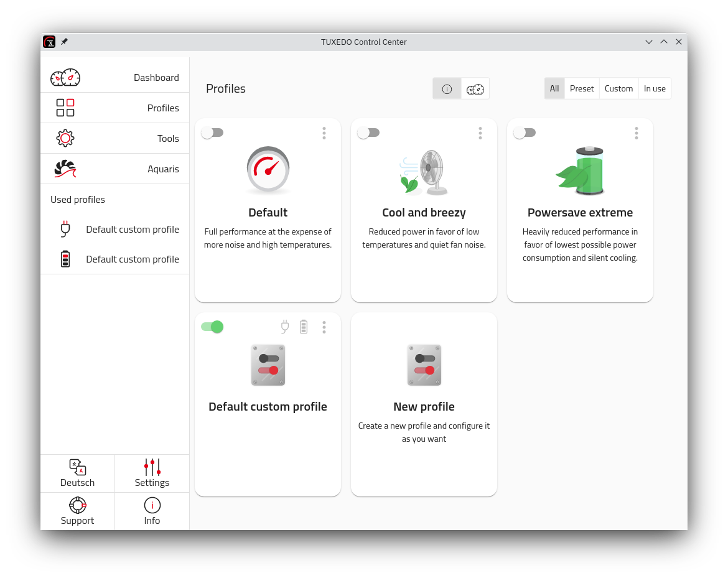The width and height of the screenshot is (728, 578).
Task: Click 'Heavily reduced performance in' description
Action: click(580, 231)
